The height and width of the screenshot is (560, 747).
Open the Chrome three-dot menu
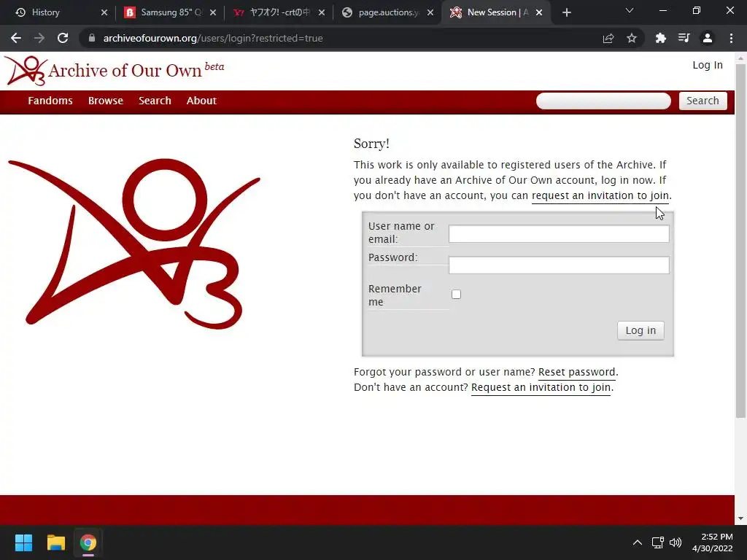tap(731, 38)
